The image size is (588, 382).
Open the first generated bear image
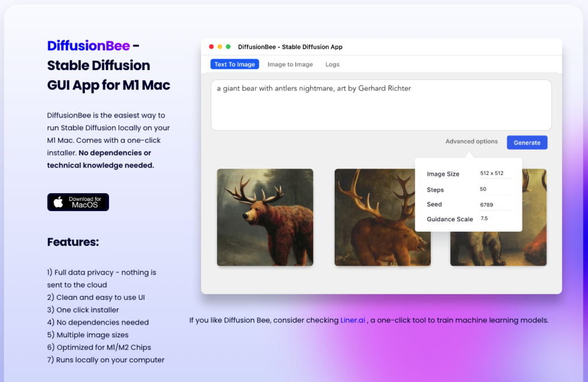click(265, 217)
